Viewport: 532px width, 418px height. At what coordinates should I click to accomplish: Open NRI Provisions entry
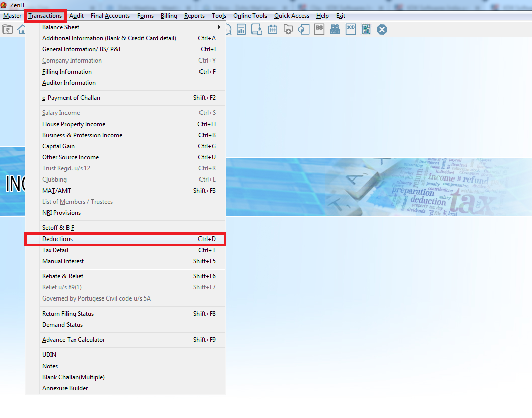125,213
